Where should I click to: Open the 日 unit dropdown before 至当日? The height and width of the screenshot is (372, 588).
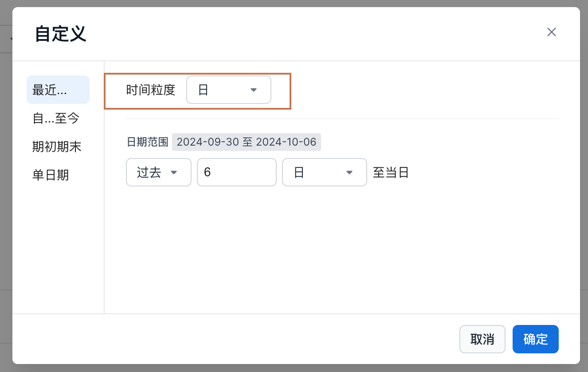[x=324, y=172]
